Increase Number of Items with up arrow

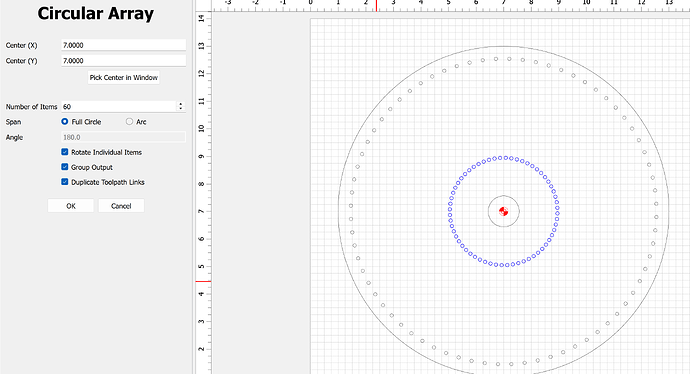pos(180,104)
